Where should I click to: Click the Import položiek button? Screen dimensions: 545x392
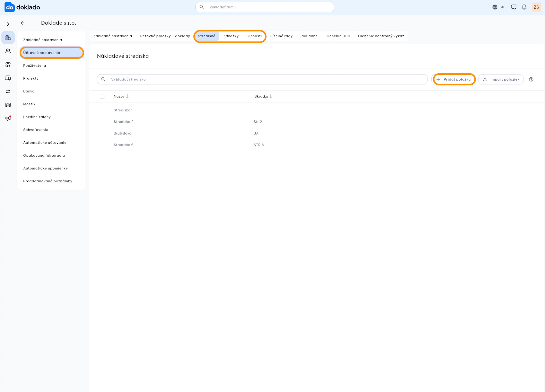501,79
